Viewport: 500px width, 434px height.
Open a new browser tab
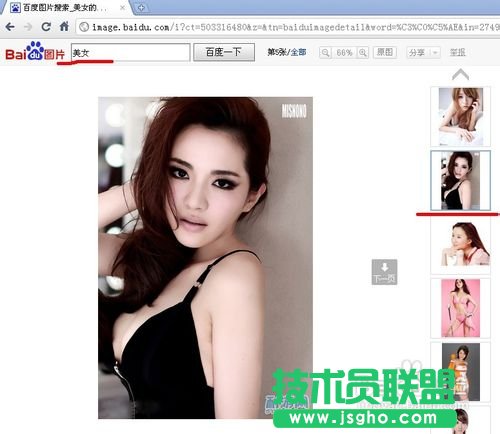(141, 7)
